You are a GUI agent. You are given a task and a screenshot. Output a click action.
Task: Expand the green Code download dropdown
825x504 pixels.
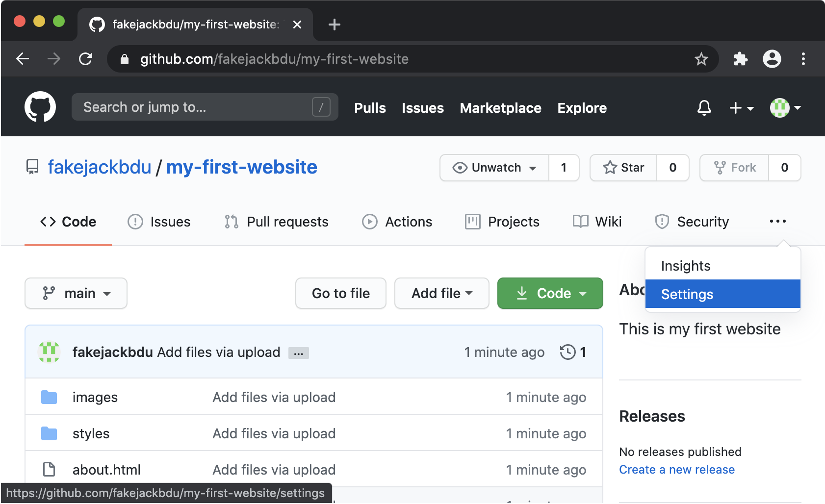(x=550, y=293)
